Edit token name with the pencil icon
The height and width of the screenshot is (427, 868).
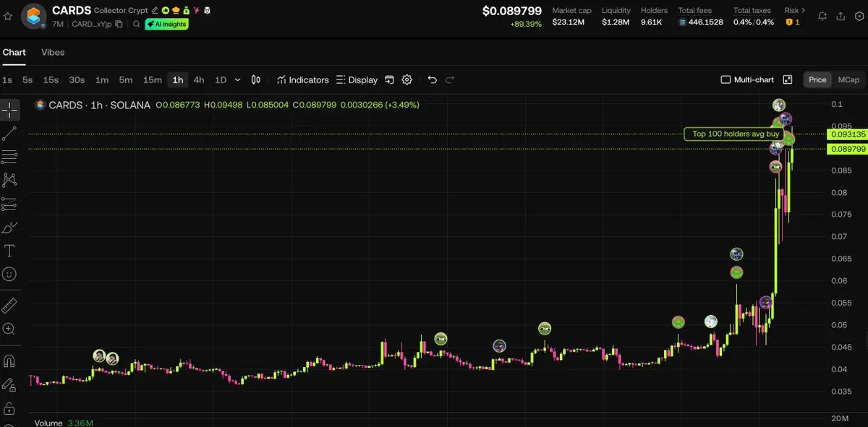tap(155, 11)
